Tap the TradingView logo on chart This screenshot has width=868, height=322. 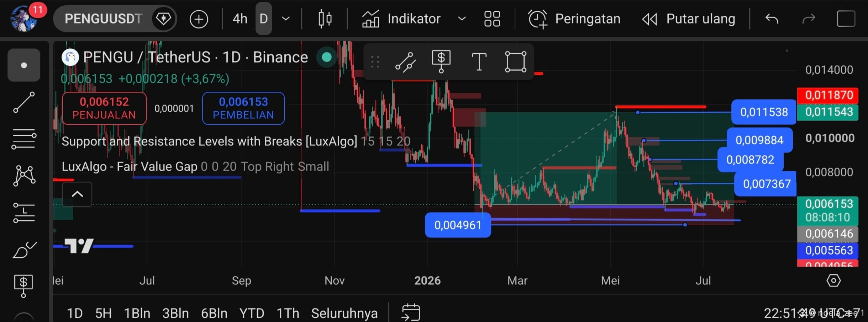[79, 246]
